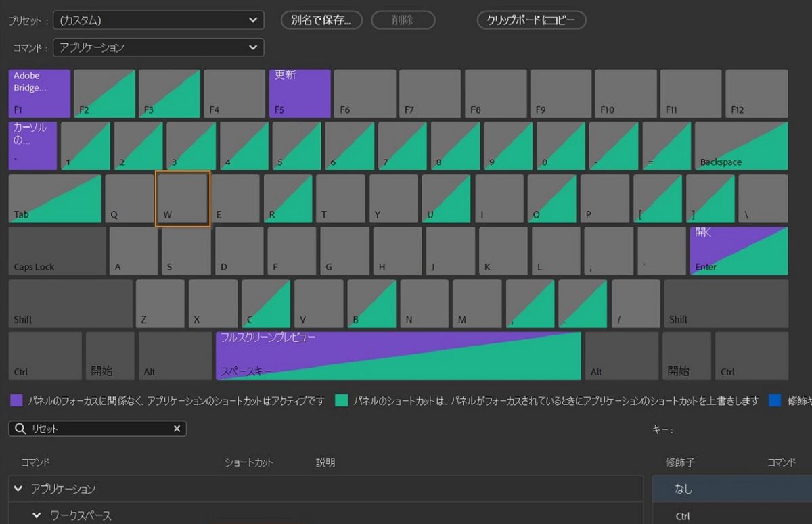Select the F2 key on the keyboard layout
This screenshot has width=812, height=524.
104,93
